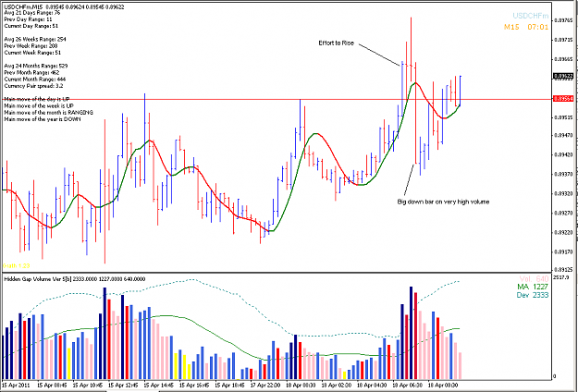Click the 'Prev Week Range: 208' line
The width and height of the screenshot is (578, 392).
[31, 45]
